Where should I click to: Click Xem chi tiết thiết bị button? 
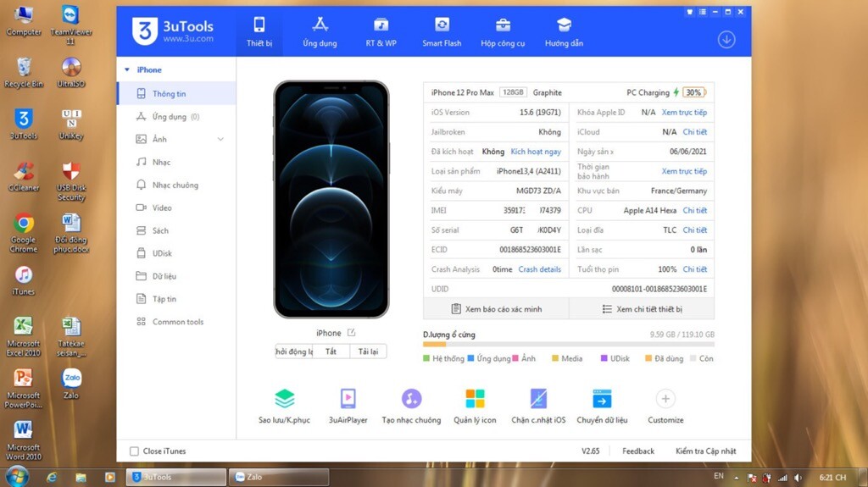pyautogui.click(x=643, y=309)
